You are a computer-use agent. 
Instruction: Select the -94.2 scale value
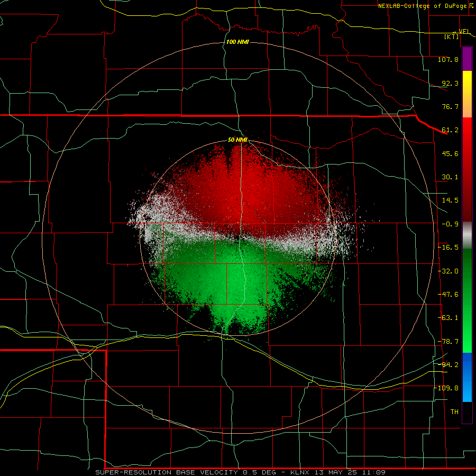pyautogui.click(x=448, y=365)
